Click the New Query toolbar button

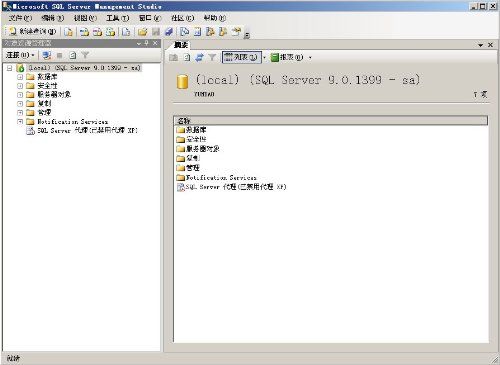pyautogui.click(x=32, y=32)
